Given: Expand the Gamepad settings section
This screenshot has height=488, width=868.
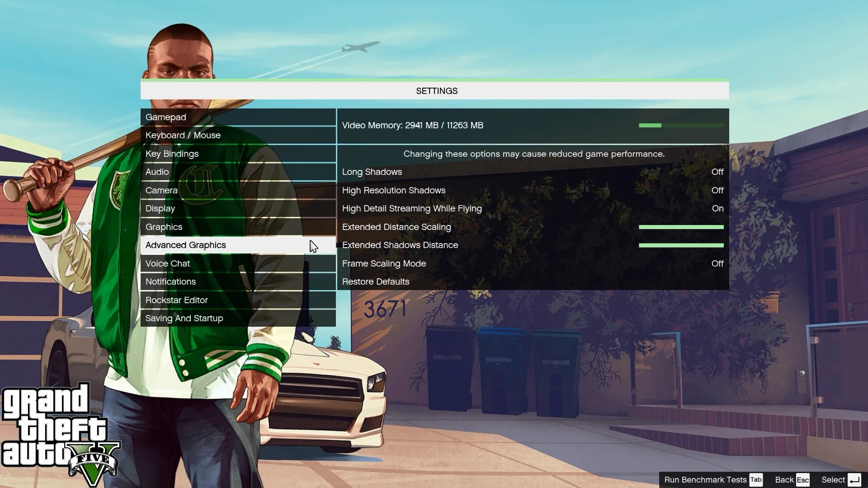Looking at the screenshot, I should pyautogui.click(x=166, y=117).
